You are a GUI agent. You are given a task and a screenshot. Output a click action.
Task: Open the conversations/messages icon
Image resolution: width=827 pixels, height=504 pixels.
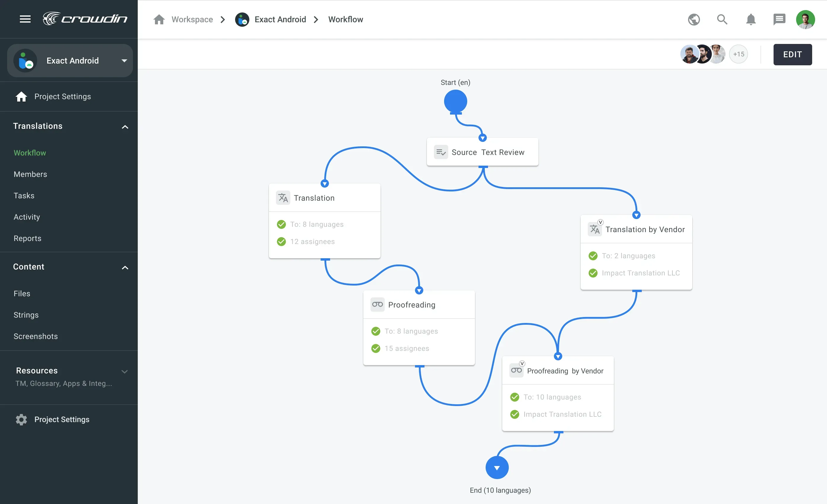click(779, 20)
